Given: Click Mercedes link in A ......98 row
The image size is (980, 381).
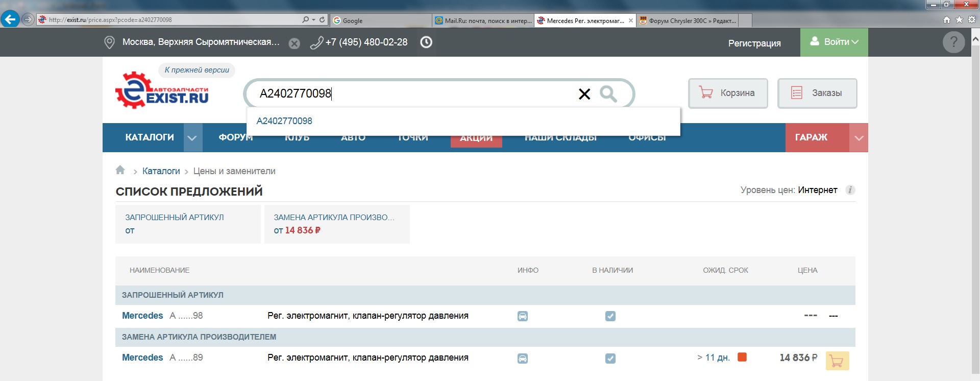Looking at the screenshot, I should click(x=142, y=316).
